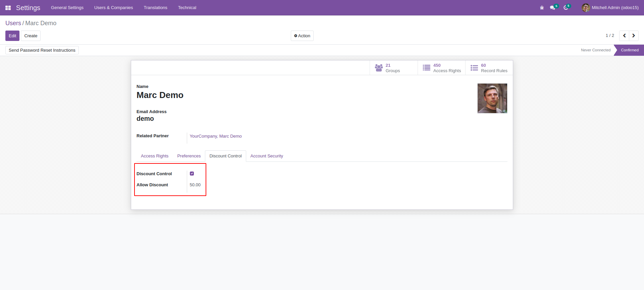Click the Marc Demo name heading
The height and width of the screenshot is (290, 644).
click(x=160, y=95)
